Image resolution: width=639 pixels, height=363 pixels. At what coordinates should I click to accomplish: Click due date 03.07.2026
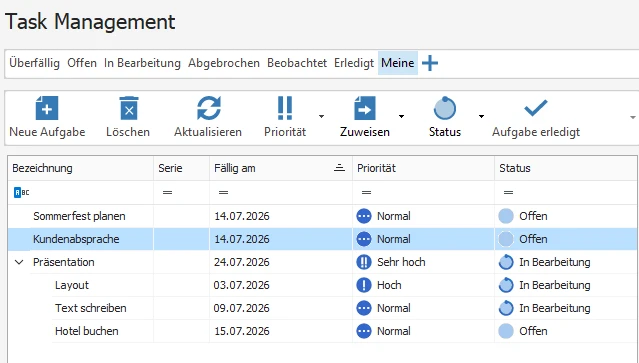[242, 285]
